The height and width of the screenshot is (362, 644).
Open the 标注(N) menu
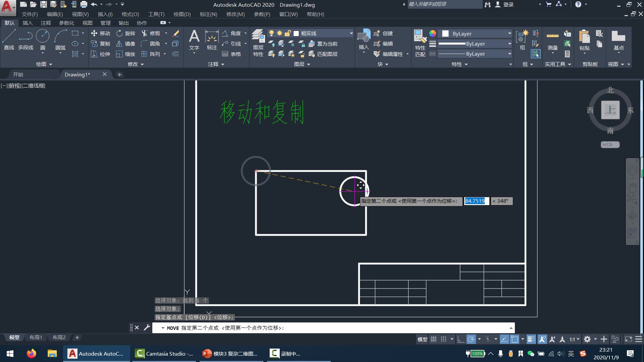208,14
